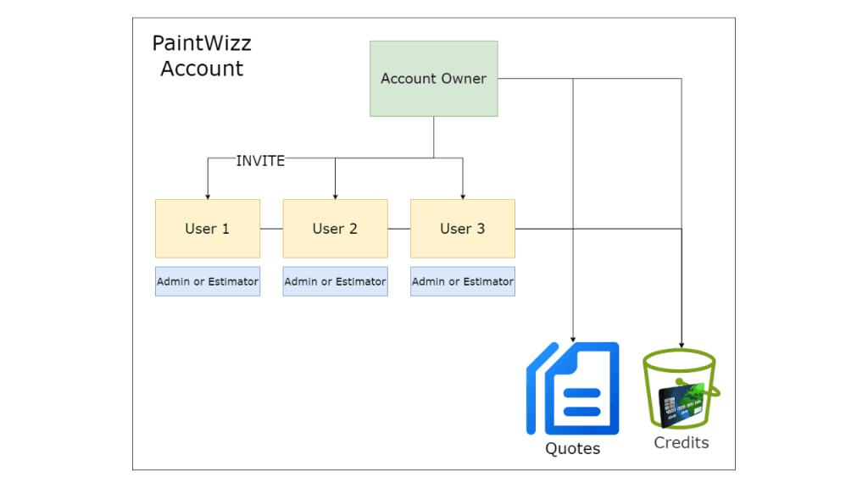The image size is (868, 488).
Task: Select the INVITE label
Action: tap(260, 160)
